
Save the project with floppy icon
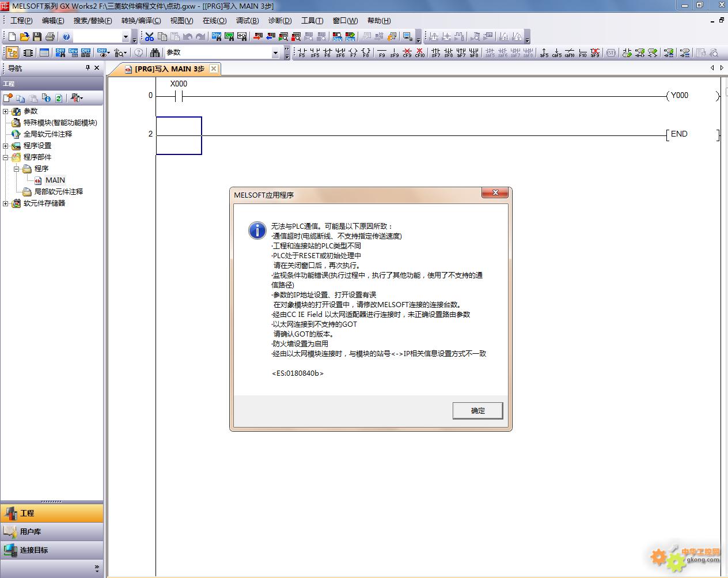(37, 37)
